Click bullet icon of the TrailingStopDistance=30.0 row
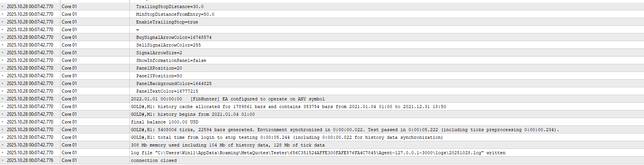This screenshot has height=165, width=644. click(3, 7)
